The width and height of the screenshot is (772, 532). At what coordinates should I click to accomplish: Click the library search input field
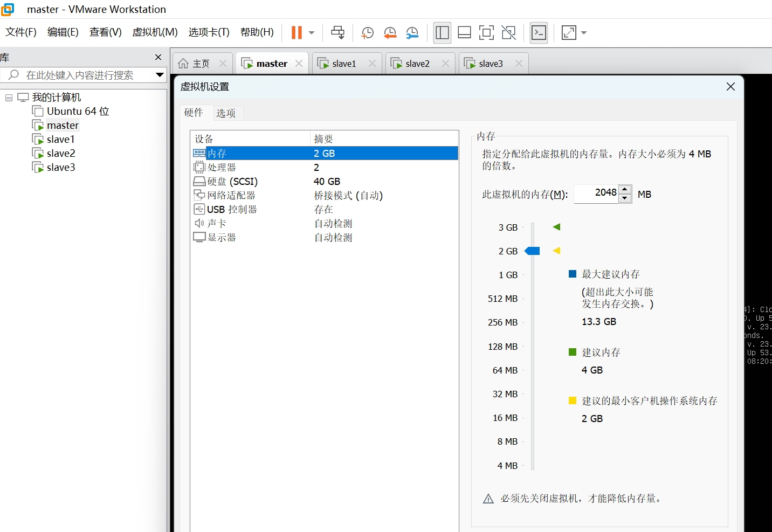click(80, 75)
